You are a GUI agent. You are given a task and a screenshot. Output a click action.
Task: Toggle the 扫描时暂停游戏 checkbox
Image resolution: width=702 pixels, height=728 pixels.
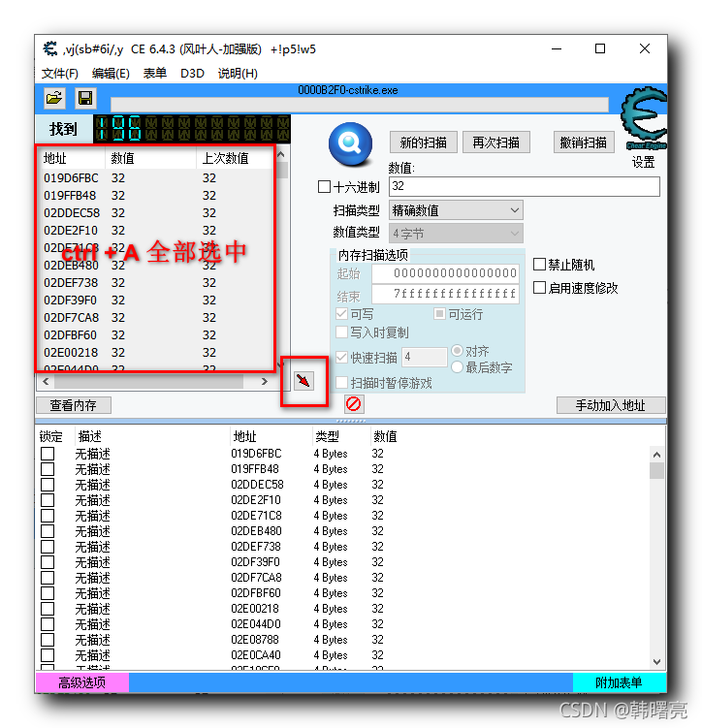tap(341, 383)
